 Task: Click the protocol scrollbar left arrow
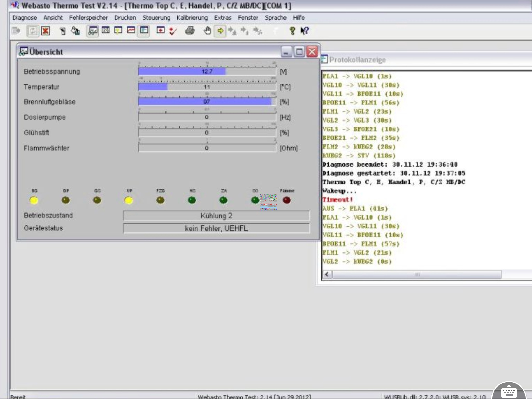tap(327, 274)
